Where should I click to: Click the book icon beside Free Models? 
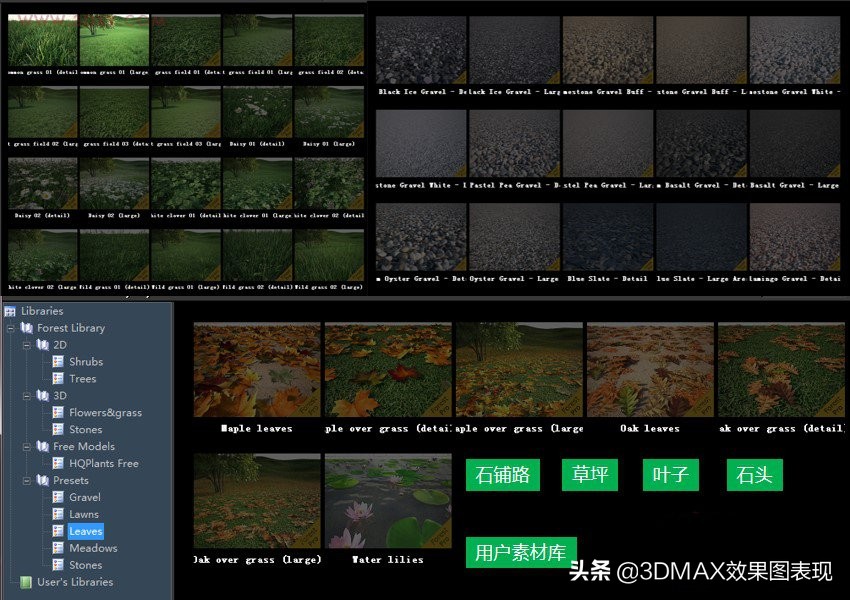42,447
